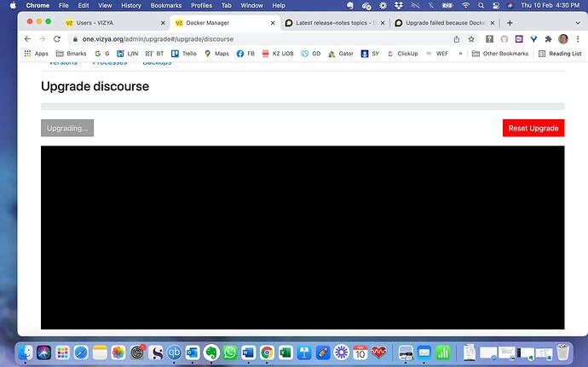Open Chrome's three-dot menu
Viewport: 588px width, 367px height.
578,39
